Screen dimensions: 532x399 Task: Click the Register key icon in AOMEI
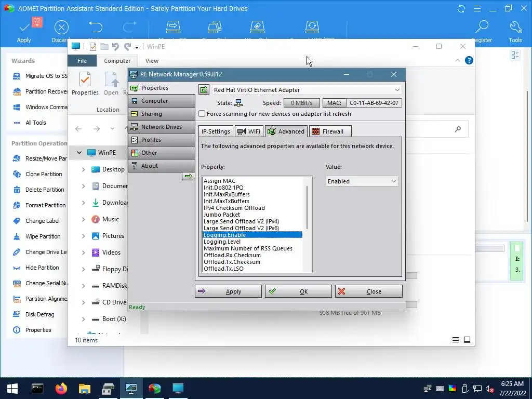pyautogui.click(x=482, y=27)
